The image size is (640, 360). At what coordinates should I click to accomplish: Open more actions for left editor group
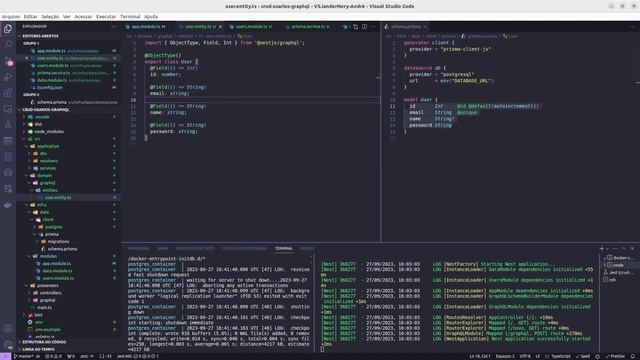click(x=373, y=27)
